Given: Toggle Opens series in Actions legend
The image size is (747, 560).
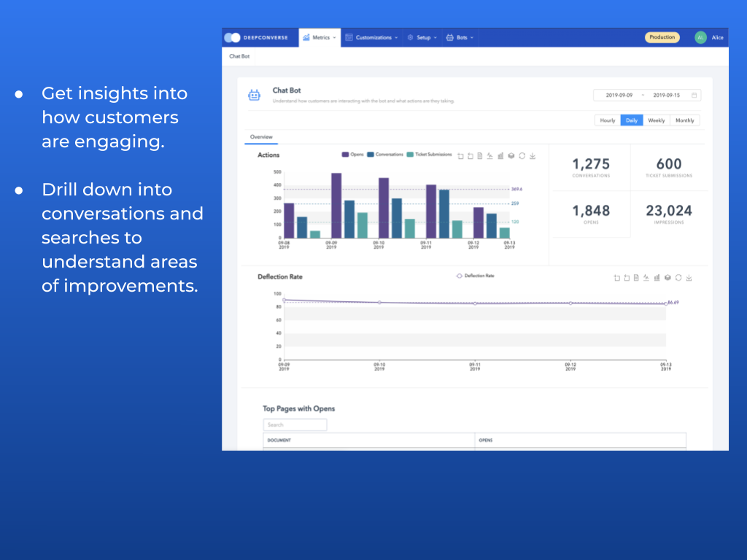Looking at the screenshot, I should (x=352, y=155).
